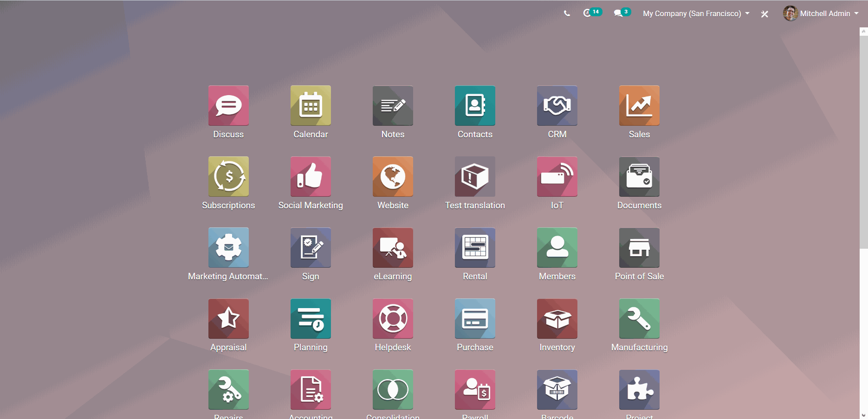Open Mitchell Admin user menu
868x419 pixels.
click(x=821, y=13)
